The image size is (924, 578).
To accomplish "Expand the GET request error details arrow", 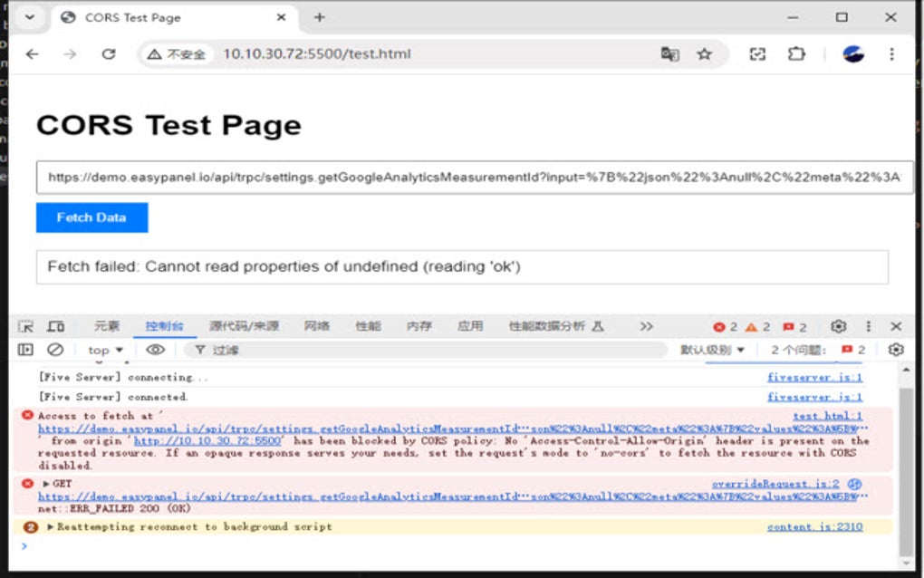I will [x=47, y=484].
